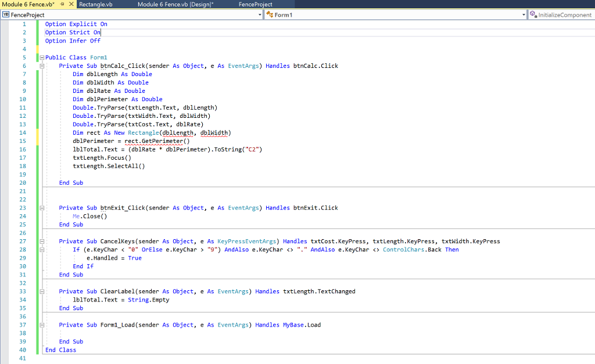
Task: Click the method icon beside InitializeComponent
Action: [533, 15]
